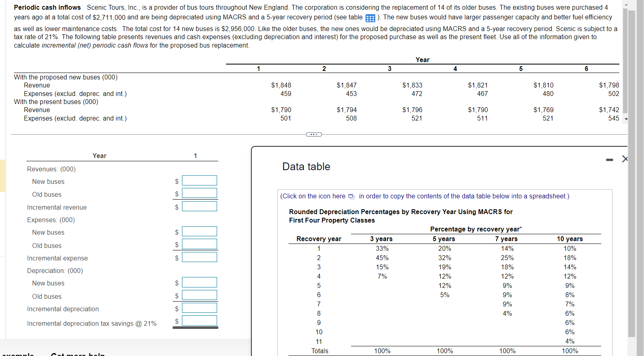Select the '10 years' column header
Viewport: 644px width, 356px height.
570,239
